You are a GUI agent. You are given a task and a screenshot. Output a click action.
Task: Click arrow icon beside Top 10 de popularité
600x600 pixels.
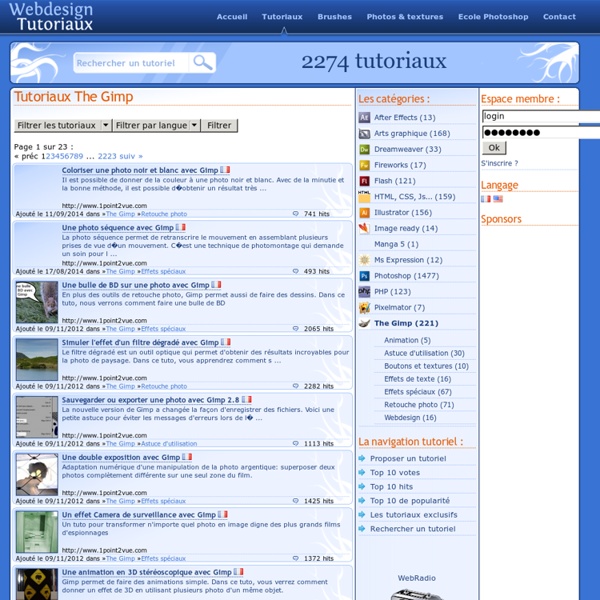tap(362, 501)
